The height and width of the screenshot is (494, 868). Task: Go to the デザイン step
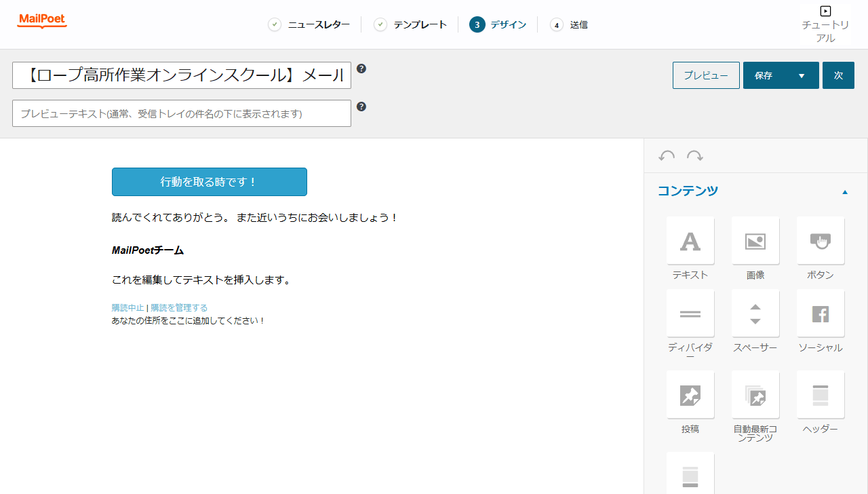(498, 25)
